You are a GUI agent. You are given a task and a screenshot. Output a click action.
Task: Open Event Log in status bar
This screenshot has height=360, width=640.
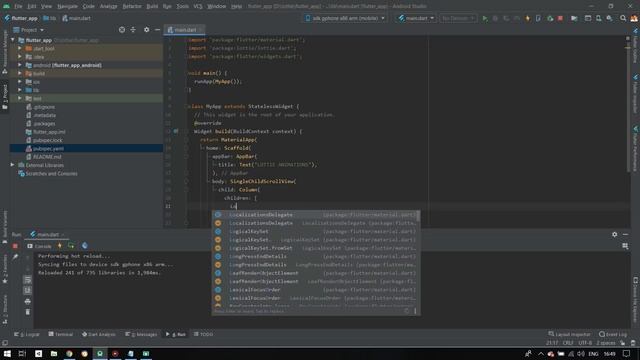tap(613, 334)
